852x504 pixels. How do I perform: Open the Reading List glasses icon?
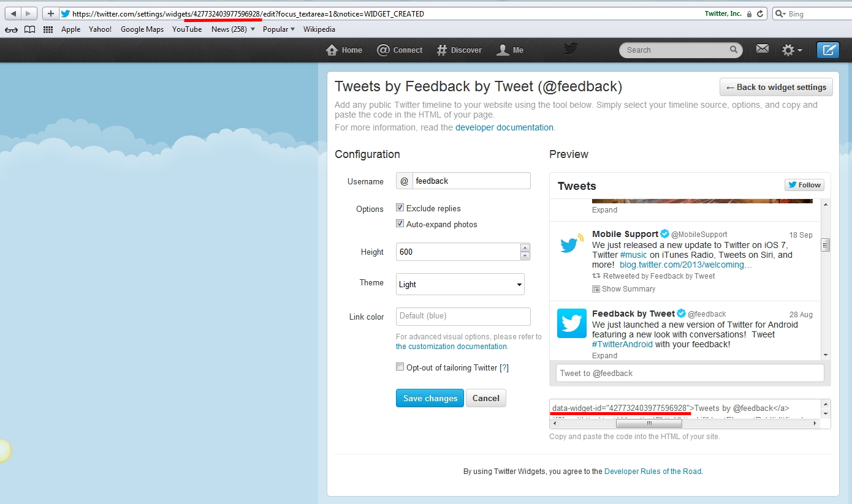point(11,29)
